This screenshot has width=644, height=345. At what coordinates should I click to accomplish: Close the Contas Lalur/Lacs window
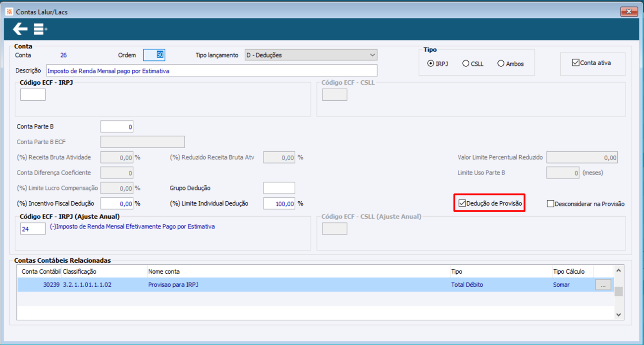coord(629,11)
